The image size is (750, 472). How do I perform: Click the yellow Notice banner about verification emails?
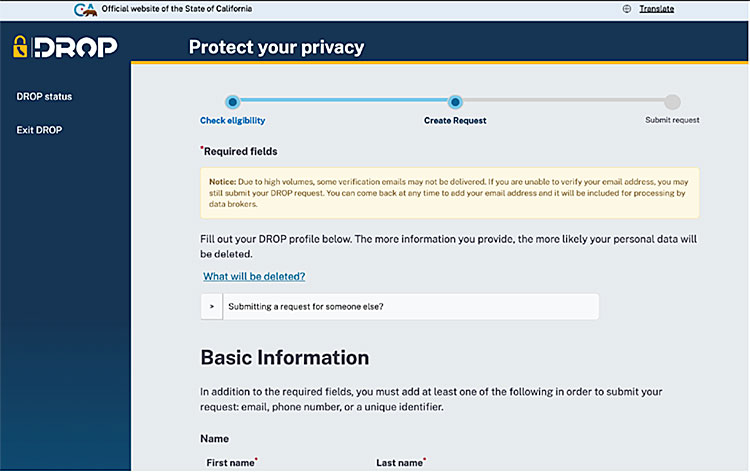point(449,193)
